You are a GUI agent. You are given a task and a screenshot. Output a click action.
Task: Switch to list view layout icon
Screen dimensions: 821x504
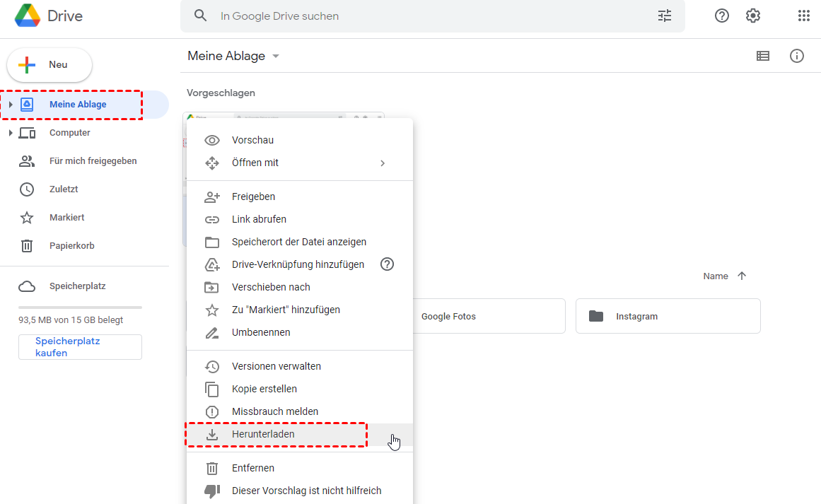[x=763, y=56]
